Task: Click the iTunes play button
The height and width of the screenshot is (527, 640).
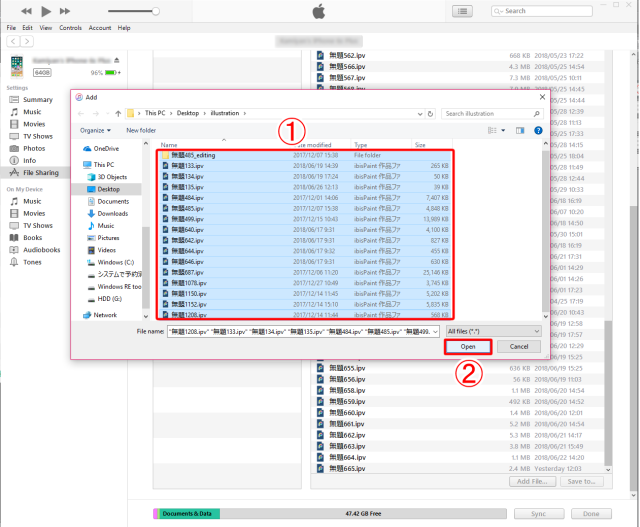Action: tap(46, 11)
